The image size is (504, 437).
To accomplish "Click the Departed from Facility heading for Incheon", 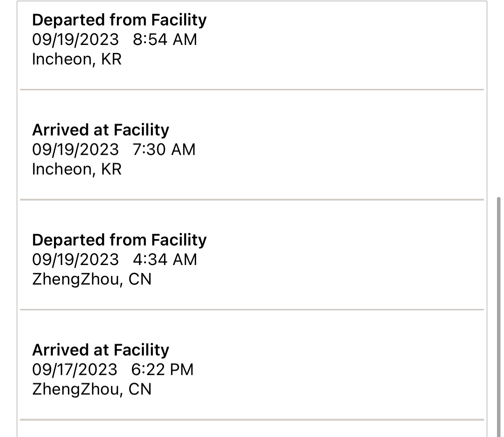I will click(x=119, y=20).
